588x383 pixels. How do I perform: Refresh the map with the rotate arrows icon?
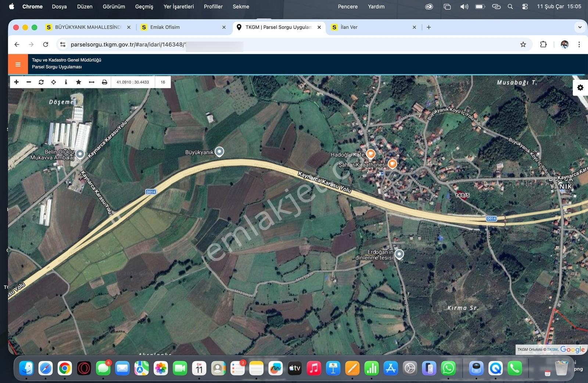tap(41, 82)
